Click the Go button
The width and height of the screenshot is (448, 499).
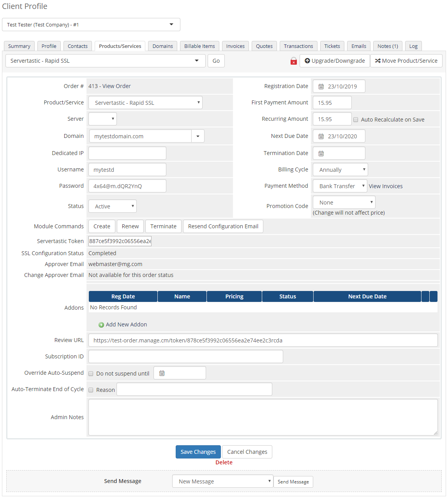point(216,61)
